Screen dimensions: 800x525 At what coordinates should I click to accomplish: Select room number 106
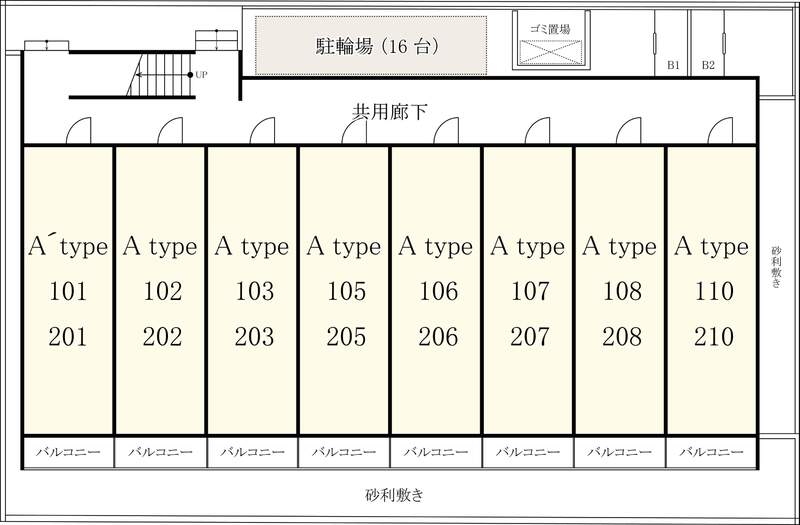pyautogui.click(x=438, y=291)
